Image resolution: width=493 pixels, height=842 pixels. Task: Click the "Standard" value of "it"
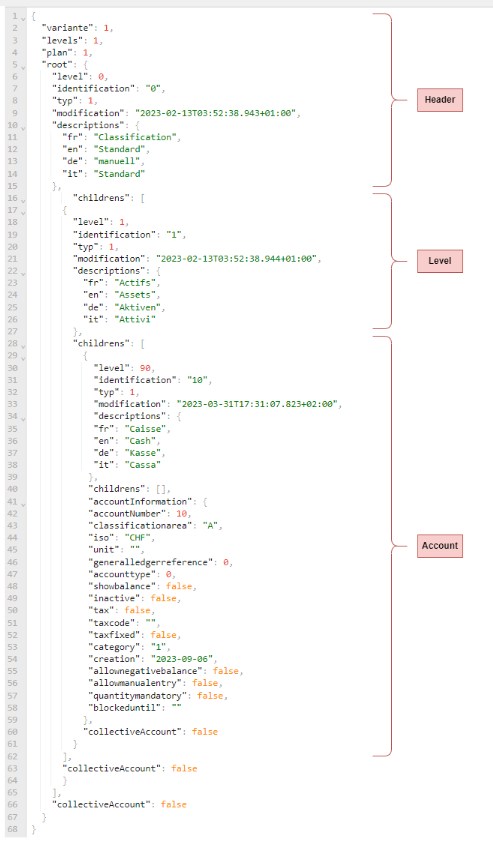pyautogui.click(x=119, y=173)
